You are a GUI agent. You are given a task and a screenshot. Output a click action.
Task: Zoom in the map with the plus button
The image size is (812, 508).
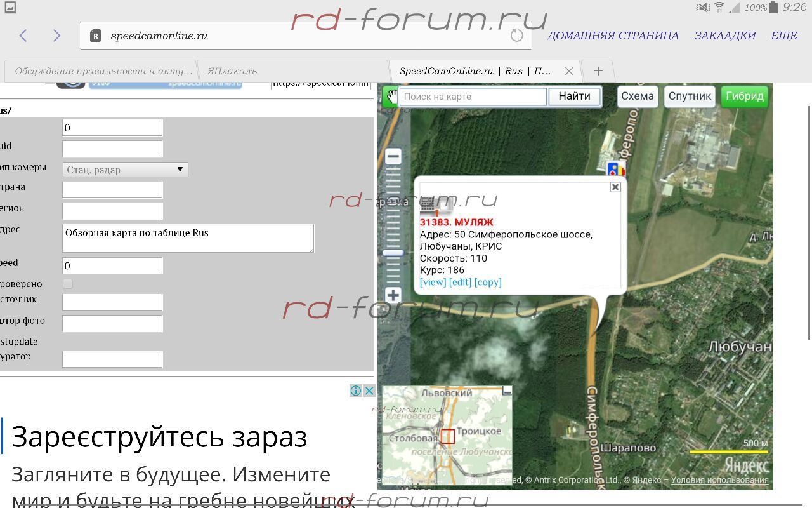tap(393, 295)
